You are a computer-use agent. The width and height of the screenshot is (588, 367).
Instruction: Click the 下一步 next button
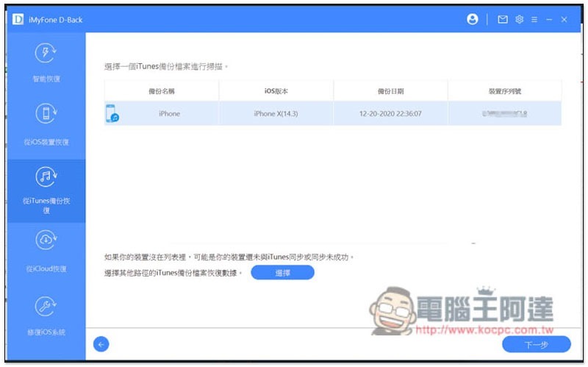coord(537,344)
